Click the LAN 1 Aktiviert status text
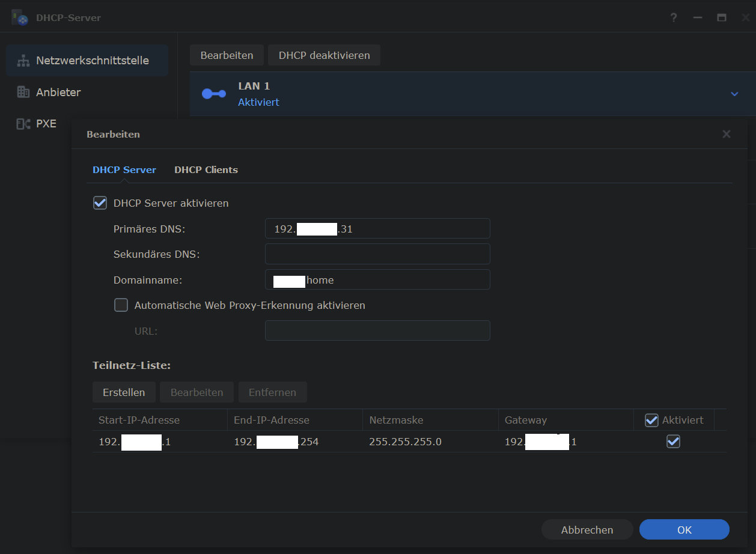 (x=258, y=102)
